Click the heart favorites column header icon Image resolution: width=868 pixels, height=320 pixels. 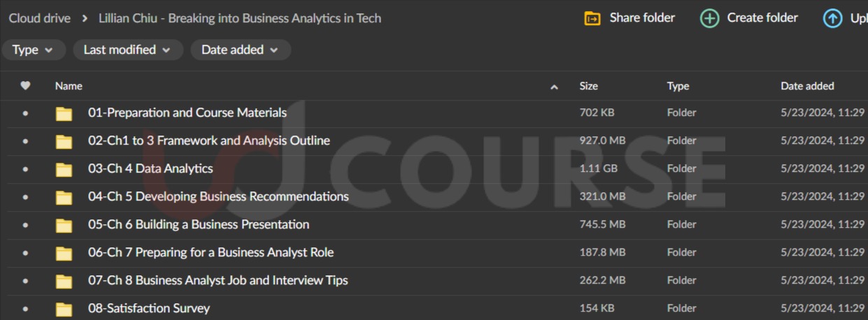click(x=26, y=86)
